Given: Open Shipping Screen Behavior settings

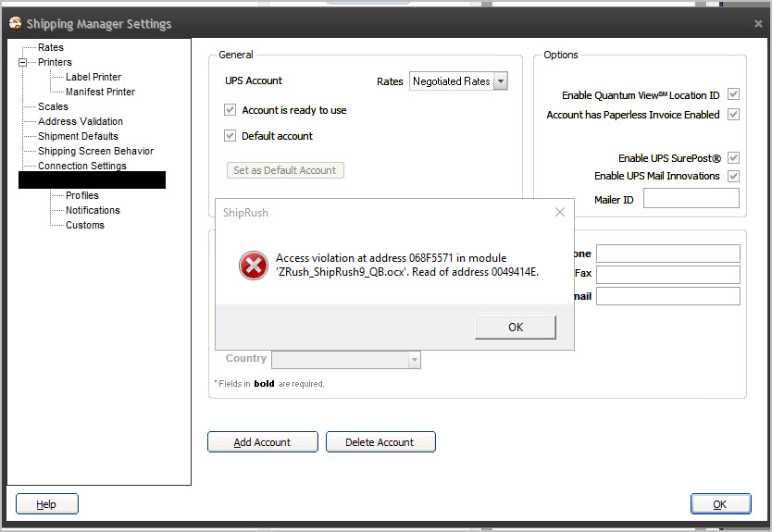Looking at the screenshot, I should click(x=95, y=151).
